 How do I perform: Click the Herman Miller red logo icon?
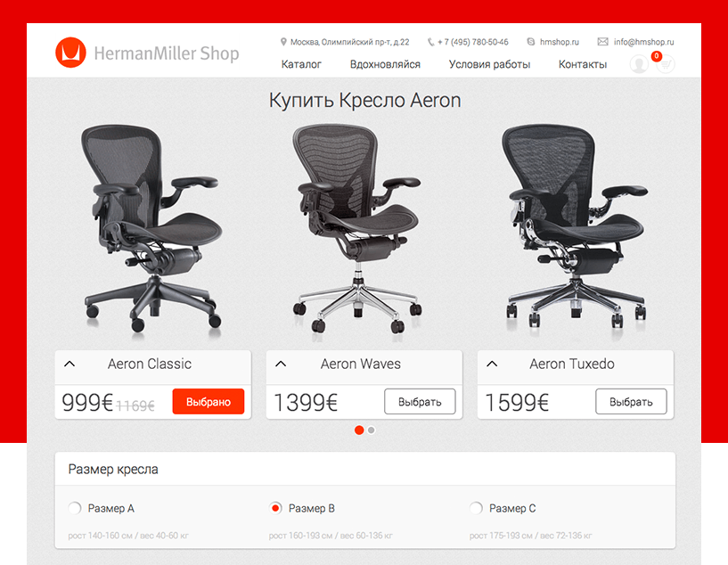tap(70, 53)
